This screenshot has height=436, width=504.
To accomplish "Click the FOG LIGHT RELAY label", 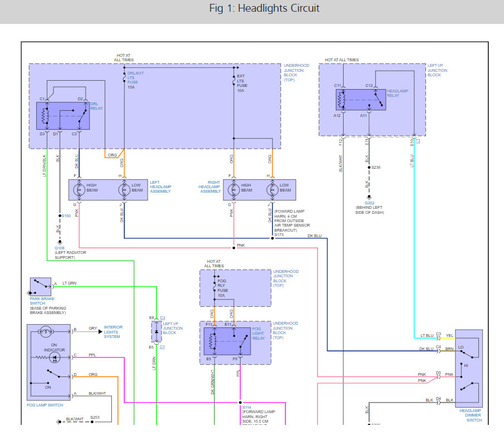I will click(x=258, y=334).
